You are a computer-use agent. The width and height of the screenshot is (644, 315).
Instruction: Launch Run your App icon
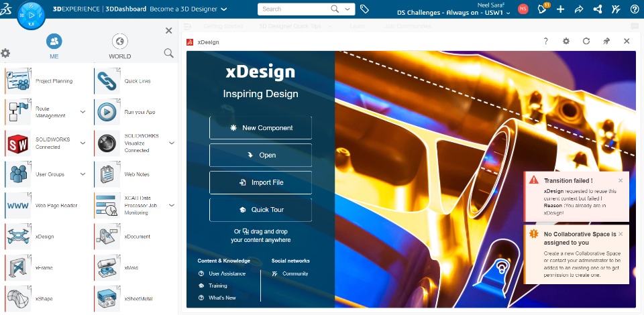[x=107, y=112]
